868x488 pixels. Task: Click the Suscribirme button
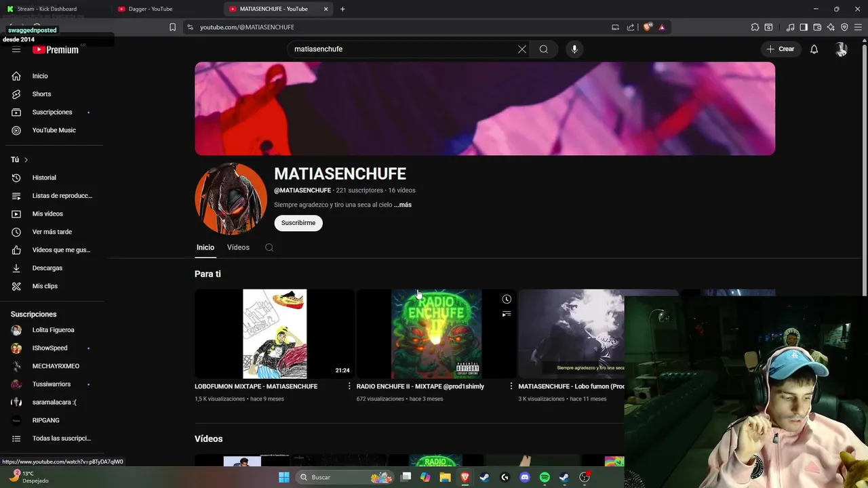(x=298, y=223)
